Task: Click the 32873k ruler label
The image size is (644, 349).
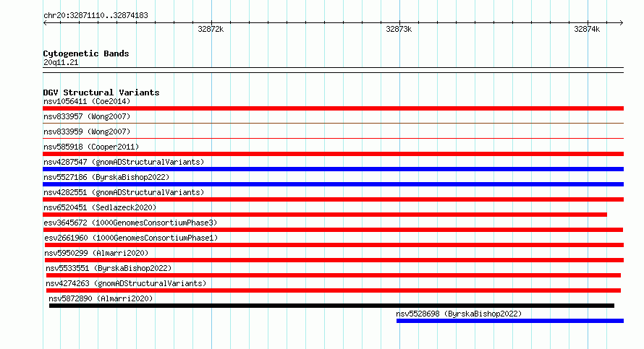Action: pyautogui.click(x=399, y=29)
